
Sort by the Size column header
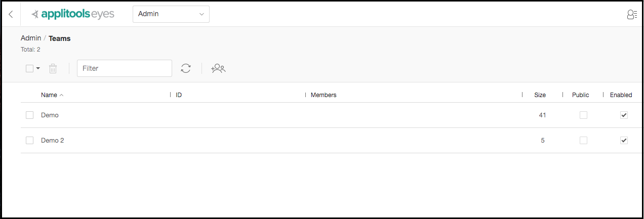pyautogui.click(x=540, y=95)
